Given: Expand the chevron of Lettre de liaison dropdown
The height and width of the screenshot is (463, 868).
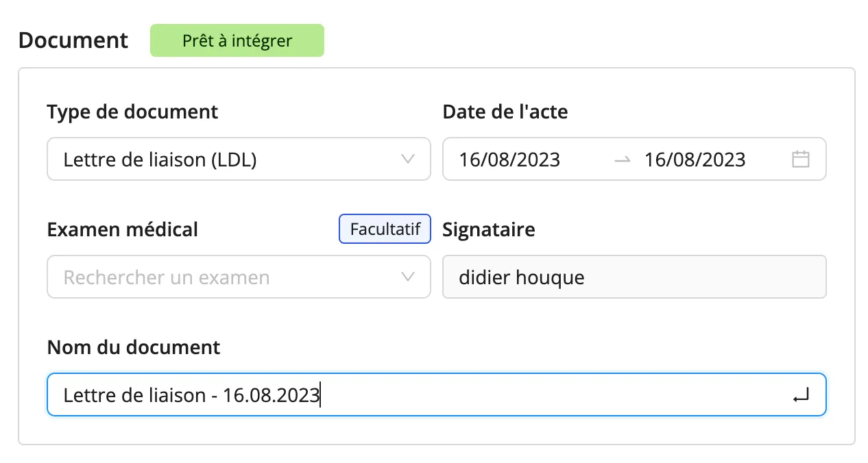Looking at the screenshot, I should click(x=407, y=160).
